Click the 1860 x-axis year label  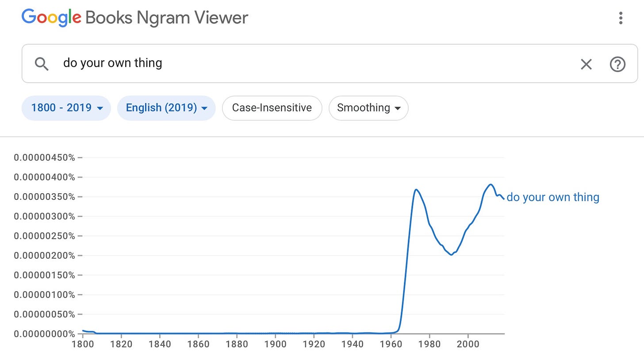click(198, 344)
